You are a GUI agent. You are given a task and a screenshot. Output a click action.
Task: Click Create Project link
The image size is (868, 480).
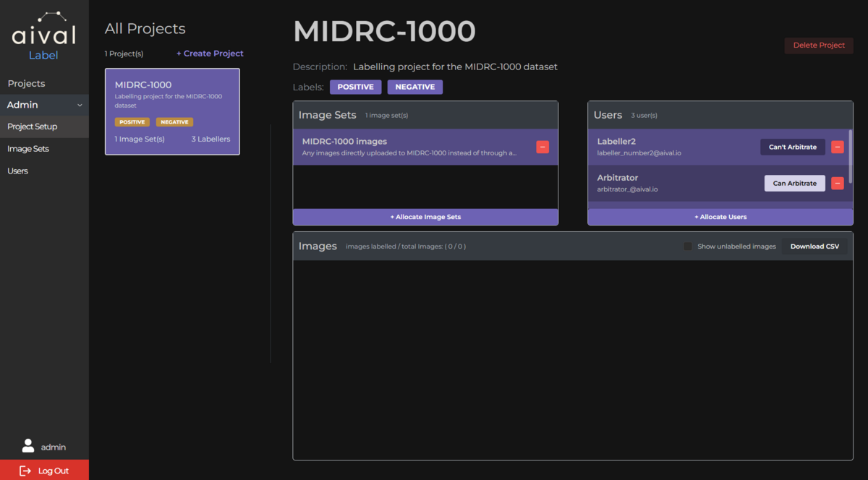210,53
